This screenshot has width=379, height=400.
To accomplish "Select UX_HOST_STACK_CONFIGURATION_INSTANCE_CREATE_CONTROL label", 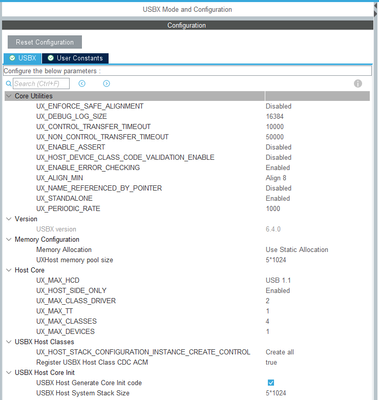I will coord(143,352).
